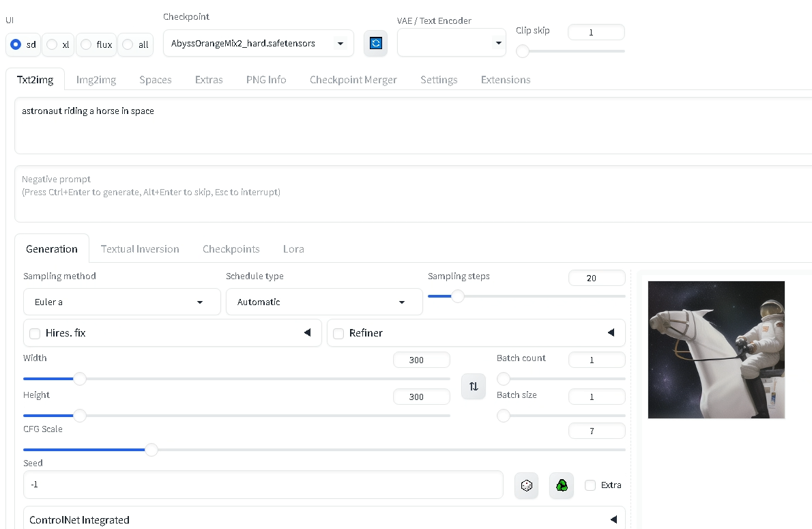The image size is (812, 529).
Task: Click the Seed input field
Action: point(263,485)
